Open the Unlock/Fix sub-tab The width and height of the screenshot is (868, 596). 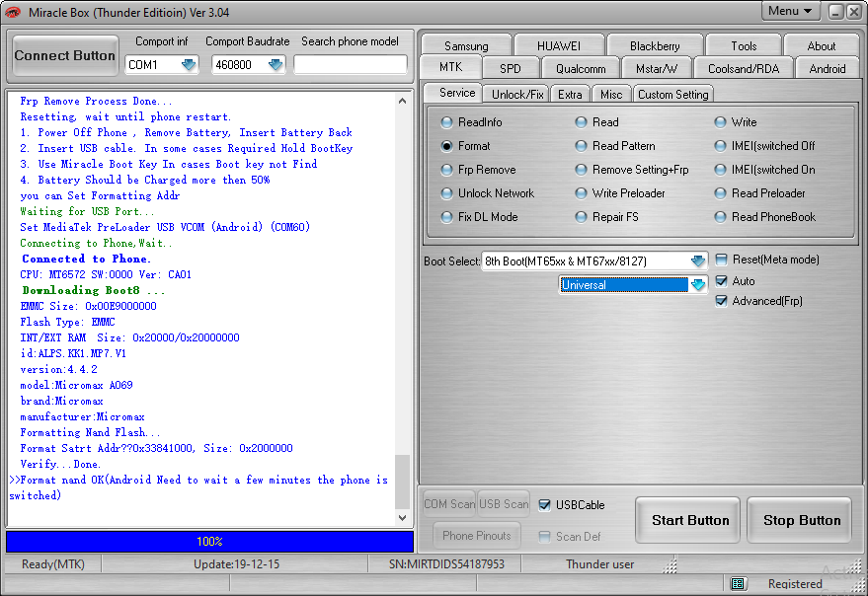(x=517, y=94)
